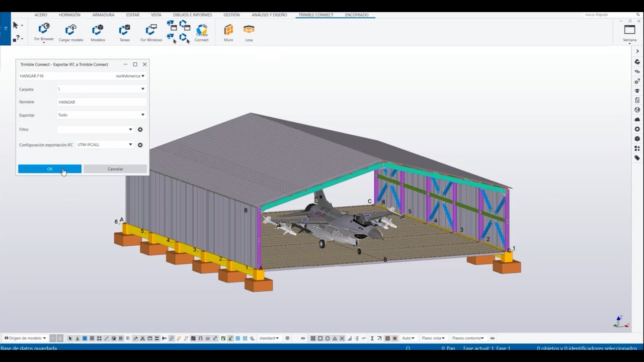Click the globe icon in right side panel
The image size is (644, 362).
637,110
